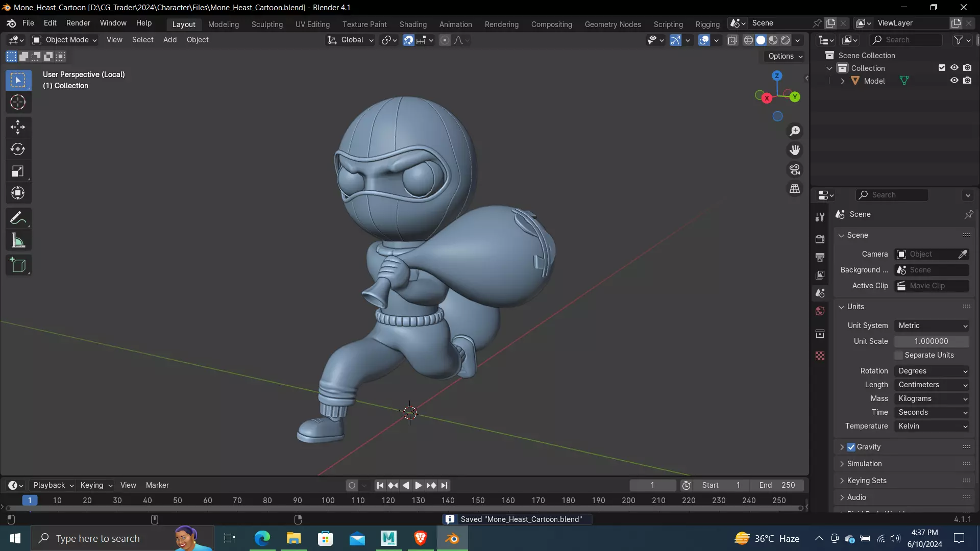Screen dimensions: 980x551
Task: Open the Mass Kilograms dropdown
Action: click(932, 398)
